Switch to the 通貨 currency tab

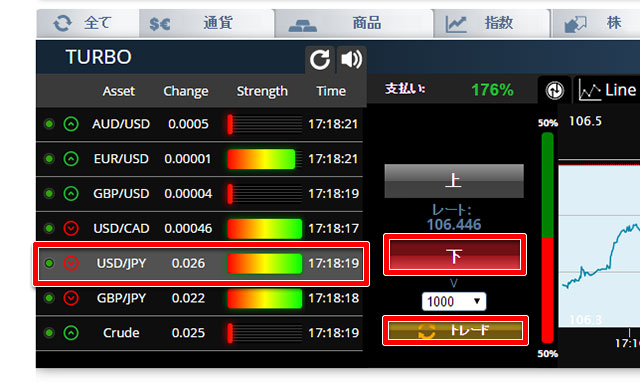[x=206, y=23]
